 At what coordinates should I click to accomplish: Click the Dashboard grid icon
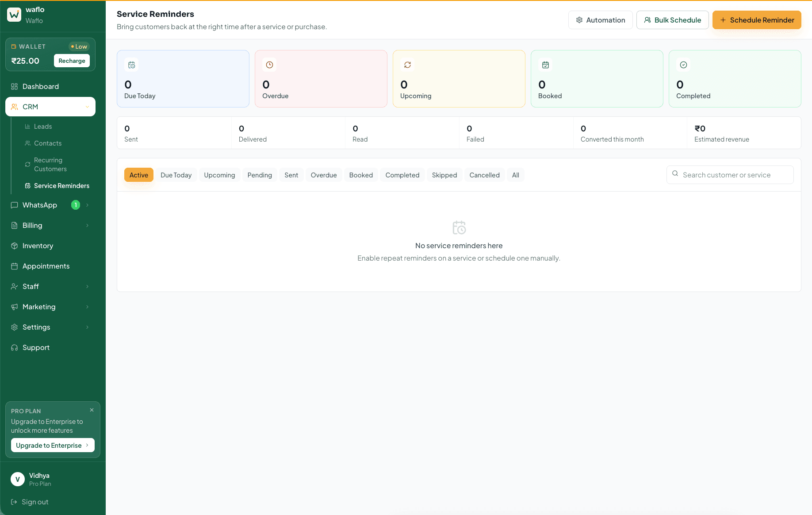tap(14, 86)
